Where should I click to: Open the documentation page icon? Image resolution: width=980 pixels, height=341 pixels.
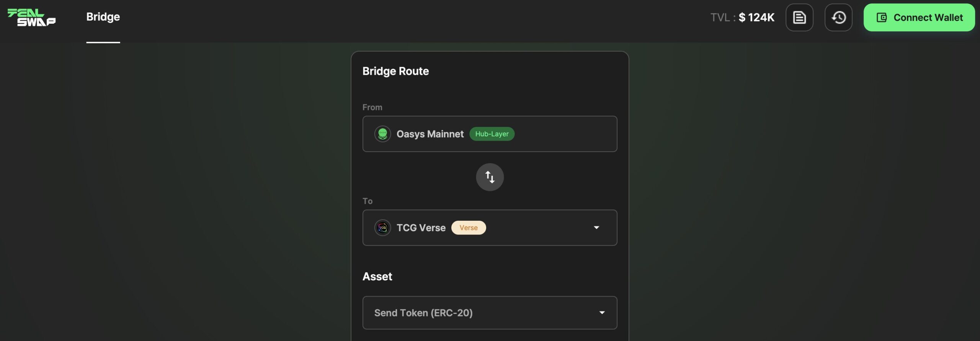(x=799, y=18)
